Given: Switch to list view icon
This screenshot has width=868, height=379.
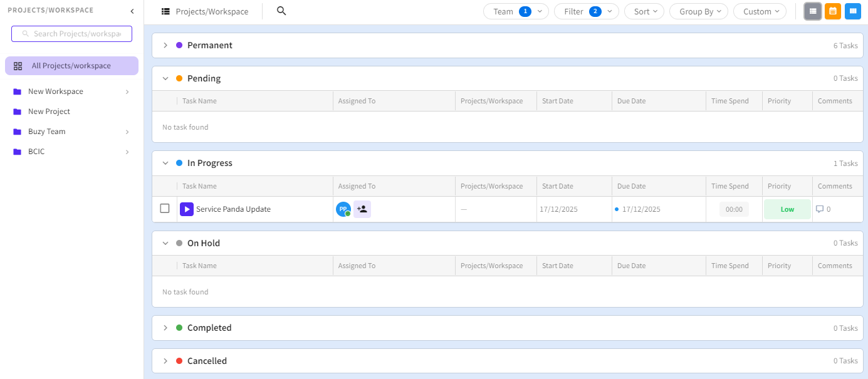Looking at the screenshot, I should pyautogui.click(x=813, y=11).
